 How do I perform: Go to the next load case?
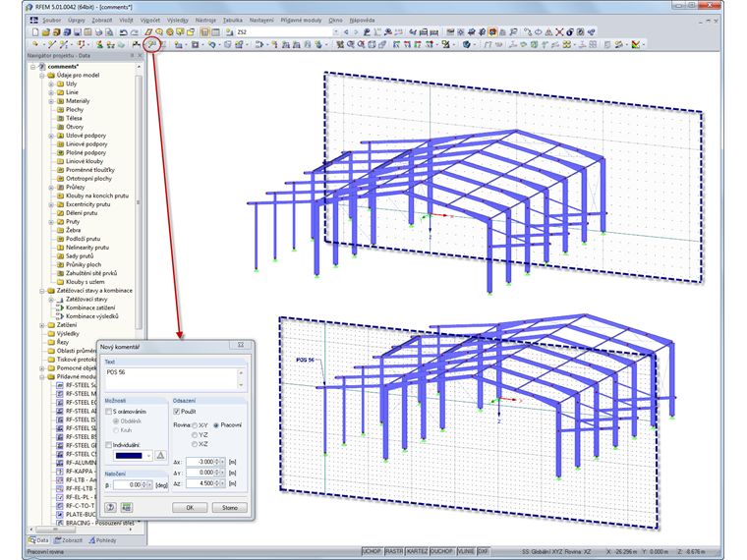(356, 31)
